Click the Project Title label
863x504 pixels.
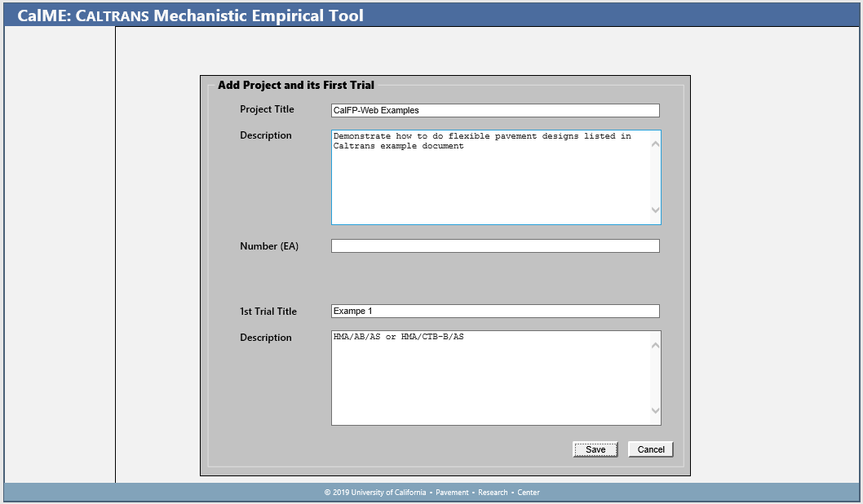pos(267,109)
